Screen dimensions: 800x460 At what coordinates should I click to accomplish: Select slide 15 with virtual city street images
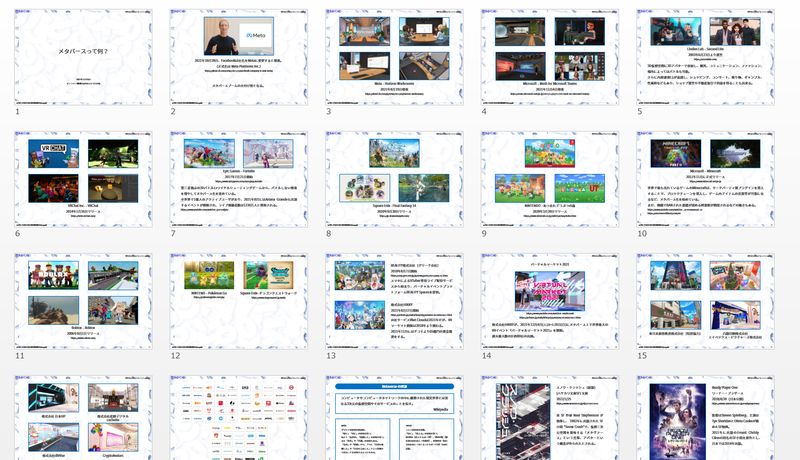(x=706, y=301)
